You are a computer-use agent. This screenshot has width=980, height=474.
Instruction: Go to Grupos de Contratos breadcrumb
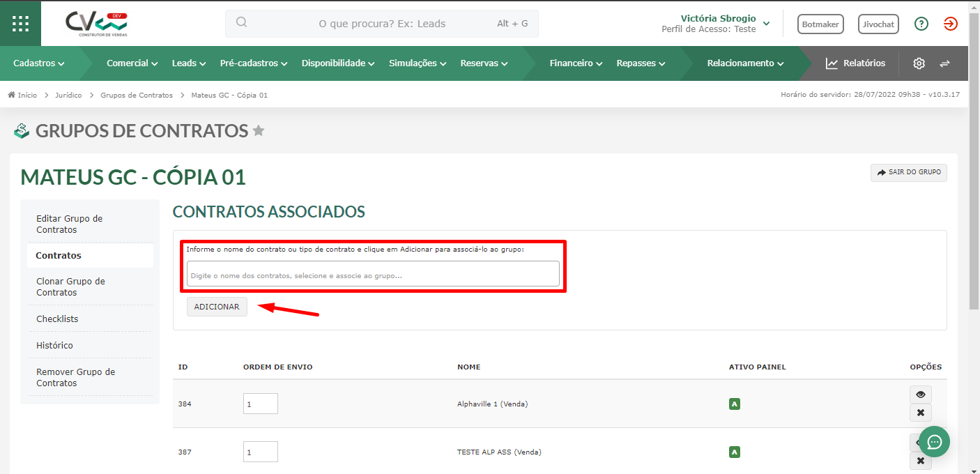tap(137, 95)
